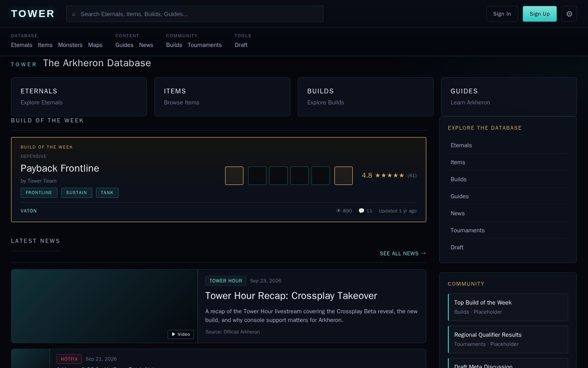Open News in the top navigation

pyautogui.click(x=146, y=45)
